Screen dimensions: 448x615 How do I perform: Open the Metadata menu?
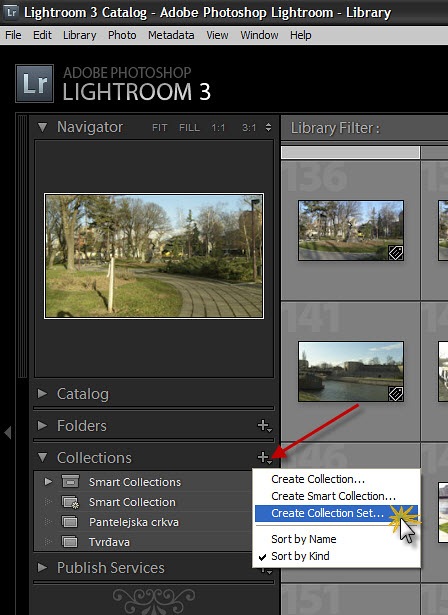pyautogui.click(x=171, y=35)
